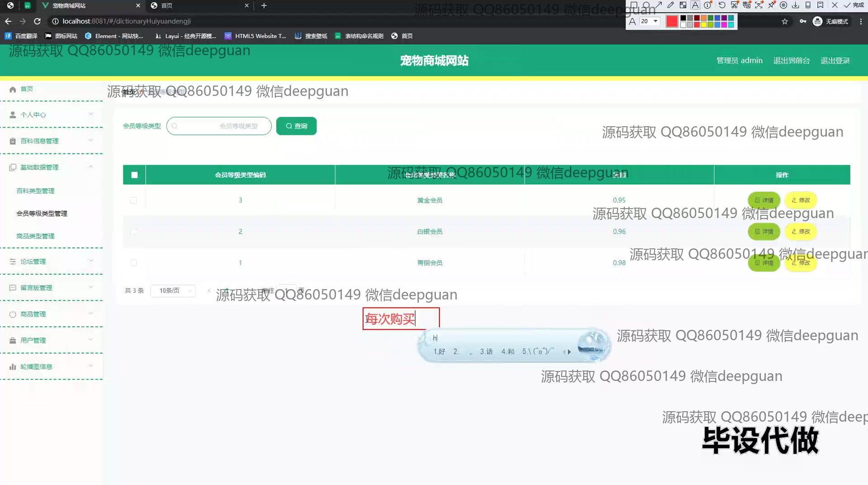Viewport: 868px width, 485px height.
Task: Select the mosaic blur tool
Action: 683,5
